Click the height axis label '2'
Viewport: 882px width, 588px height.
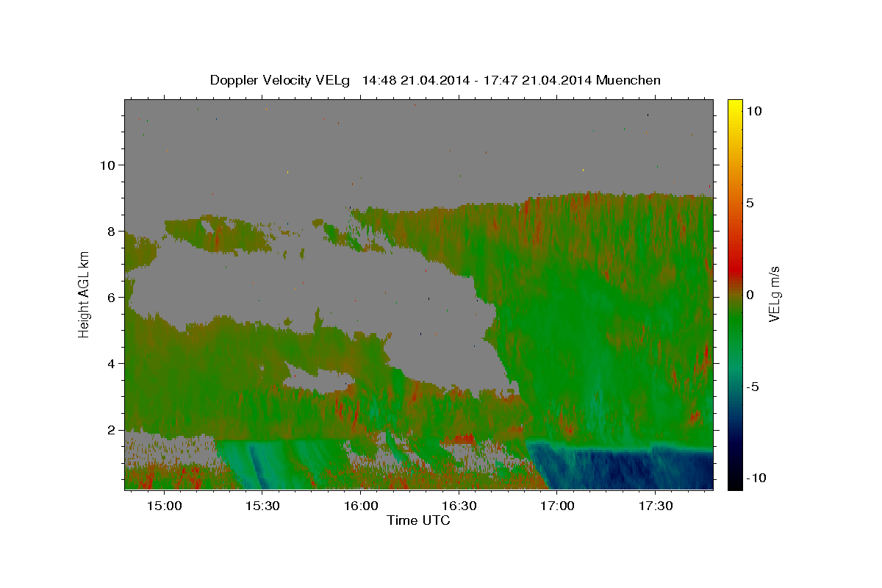click(110, 429)
